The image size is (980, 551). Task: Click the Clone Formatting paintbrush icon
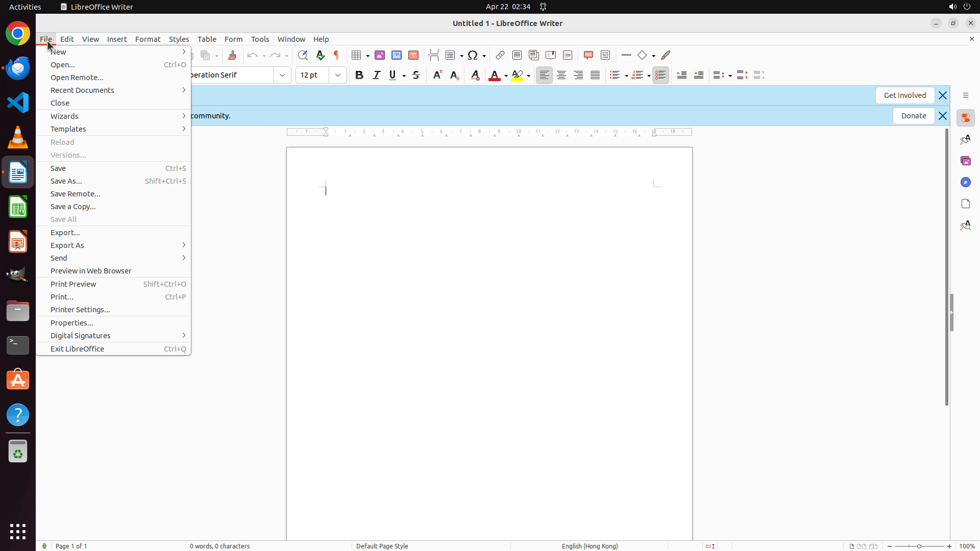[232, 55]
